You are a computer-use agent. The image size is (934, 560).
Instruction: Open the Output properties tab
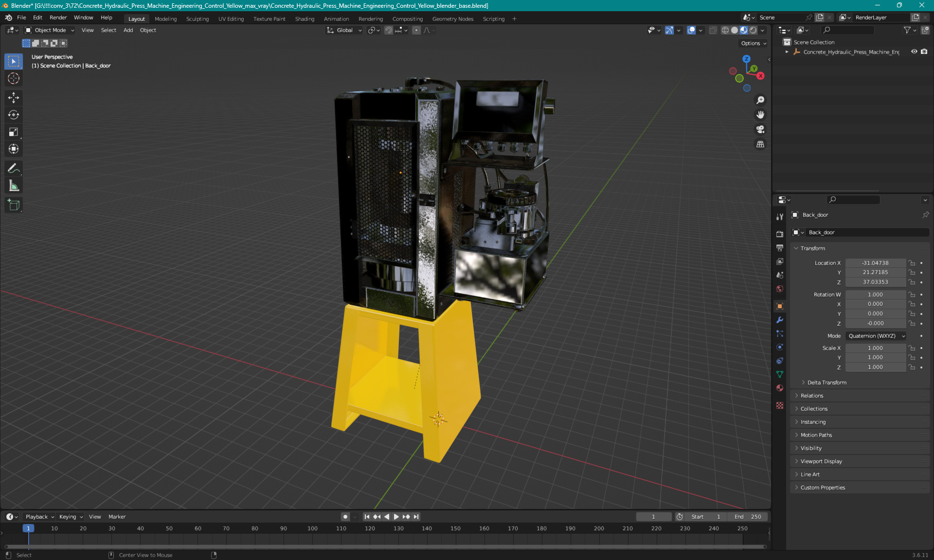tap(780, 248)
